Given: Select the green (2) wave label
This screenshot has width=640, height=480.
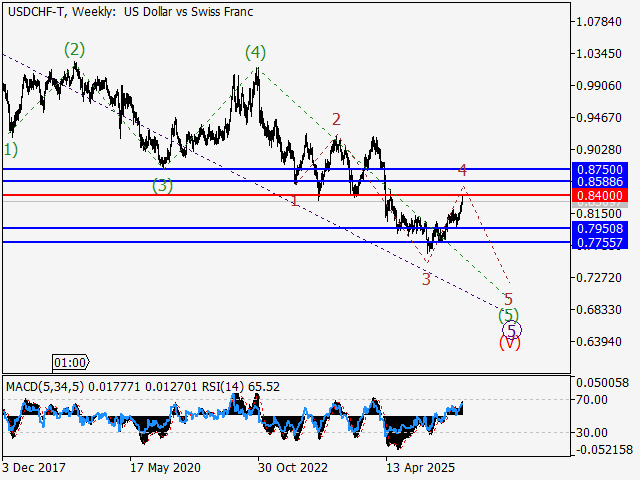Looking at the screenshot, I should pyautogui.click(x=74, y=50).
